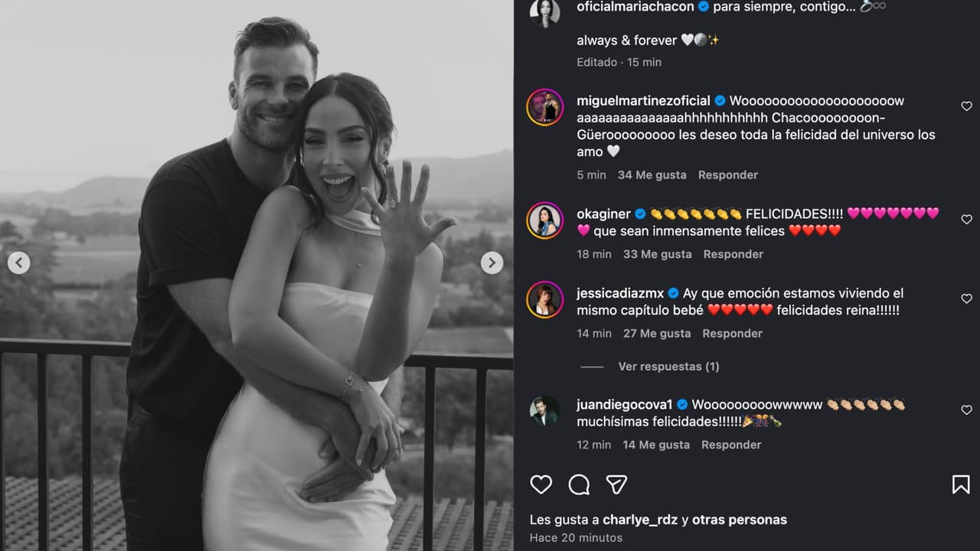Screen dimensions: 980x551
Task: Save the post with the bookmark icon
Action: [x=961, y=484]
